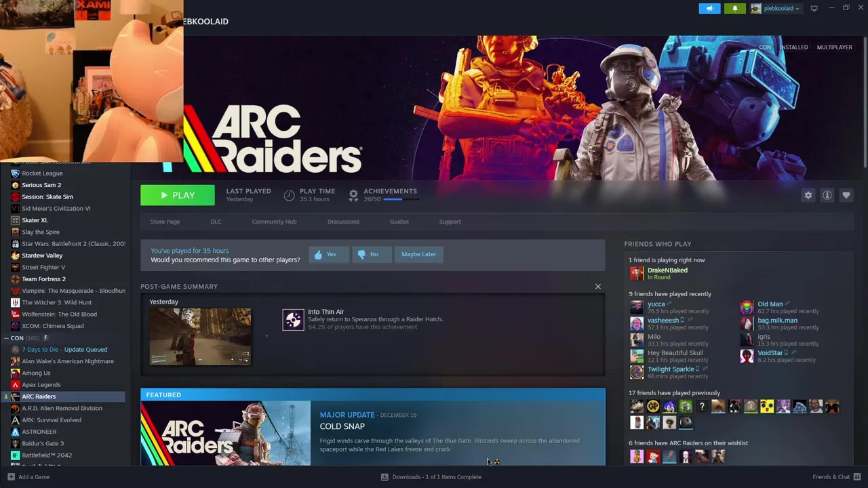Open the Store Page tab
Screen dimensions: 868x488
pos(165,222)
